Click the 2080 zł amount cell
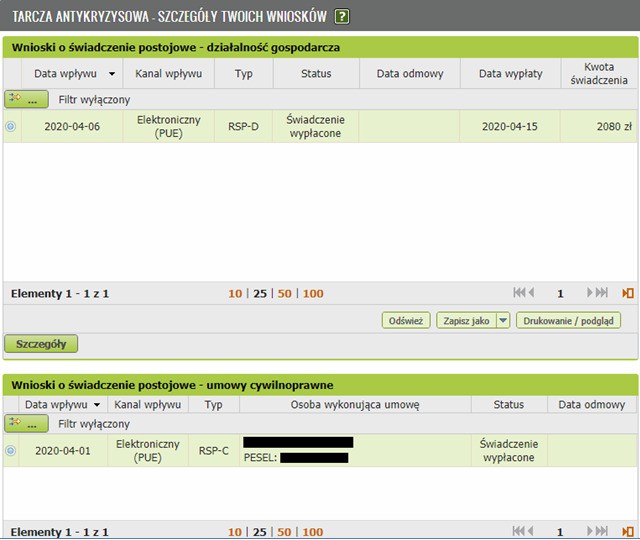 pyautogui.click(x=599, y=127)
